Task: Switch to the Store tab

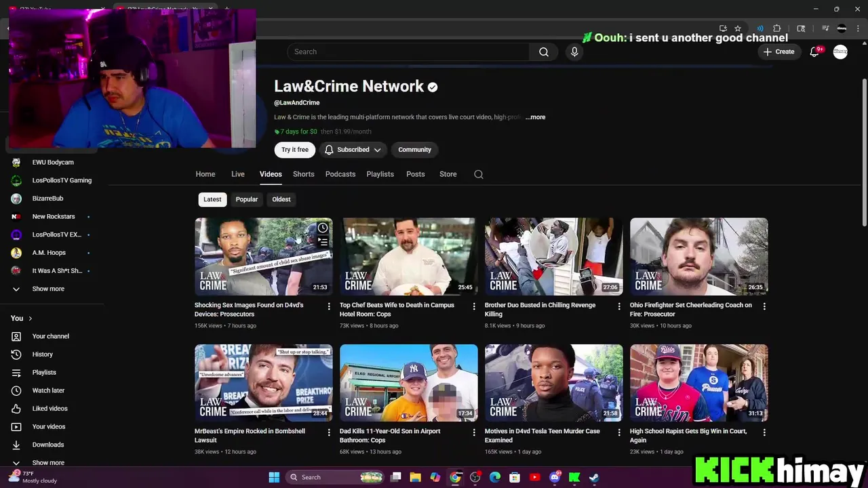Action: [448, 174]
